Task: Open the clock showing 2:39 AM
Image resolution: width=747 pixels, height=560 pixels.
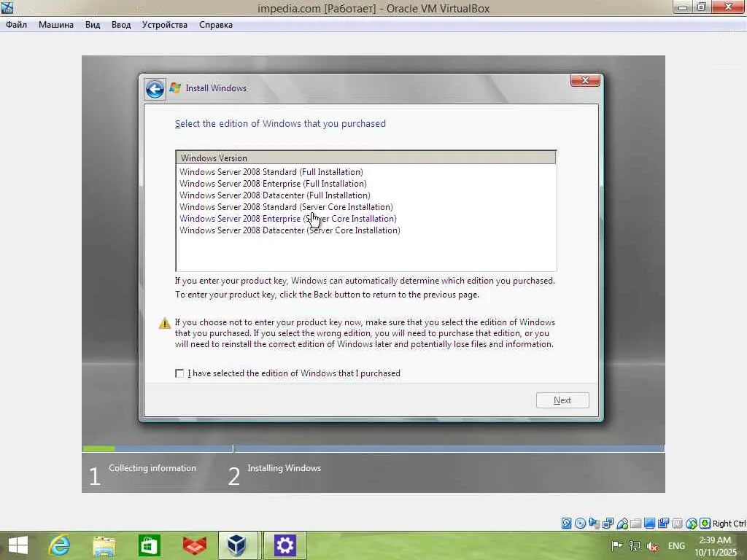Action: click(715, 546)
